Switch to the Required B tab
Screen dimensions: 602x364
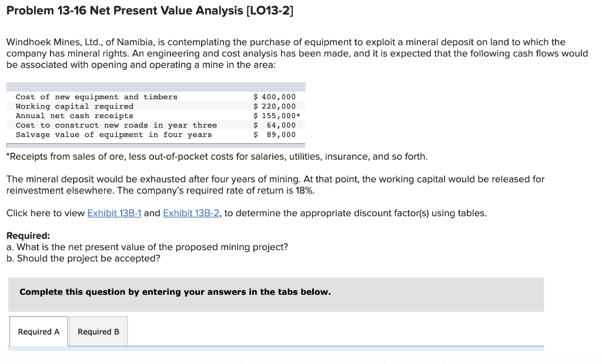point(98,331)
